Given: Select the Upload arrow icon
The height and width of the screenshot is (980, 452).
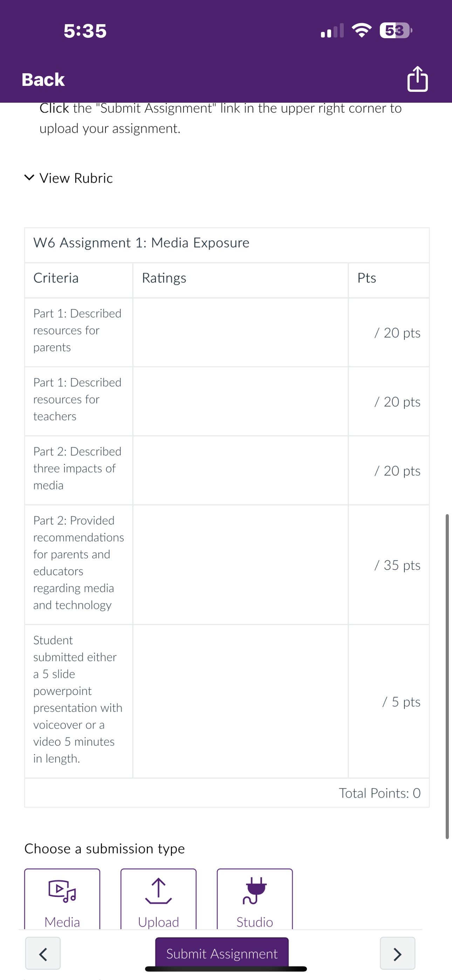Looking at the screenshot, I should pos(158,891).
